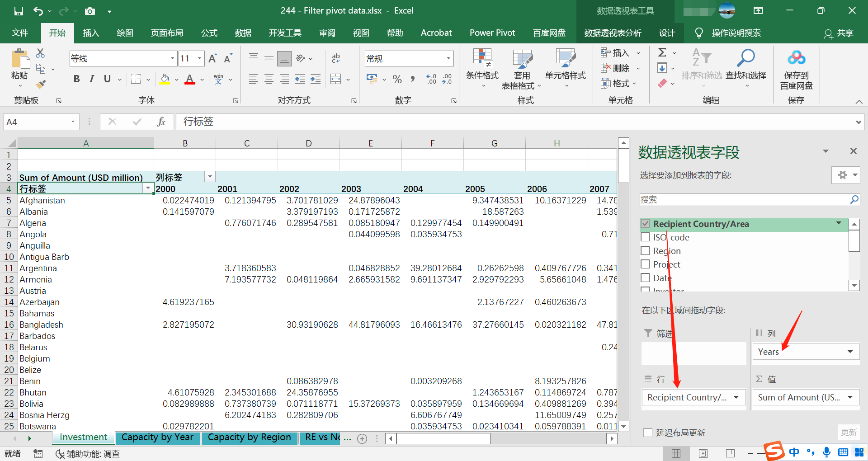This screenshot has height=461, width=868.
Task: Open the Capacity by Region sheet tab
Action: tap(249, 437)
